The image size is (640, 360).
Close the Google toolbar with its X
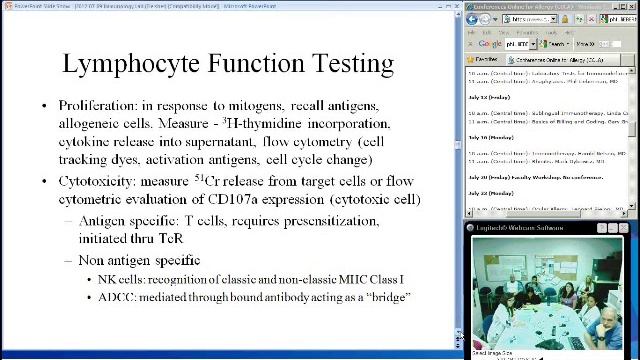pos(470,44)
